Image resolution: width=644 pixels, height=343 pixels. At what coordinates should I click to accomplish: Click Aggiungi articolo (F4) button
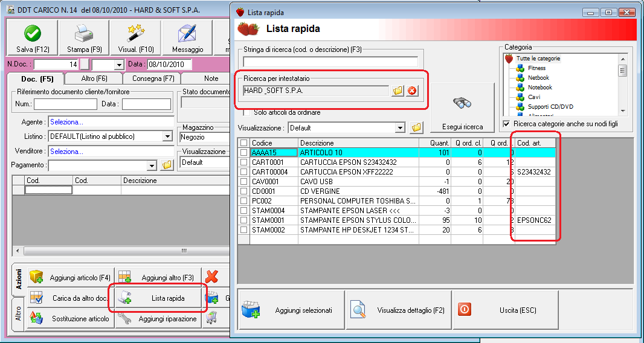71,278
